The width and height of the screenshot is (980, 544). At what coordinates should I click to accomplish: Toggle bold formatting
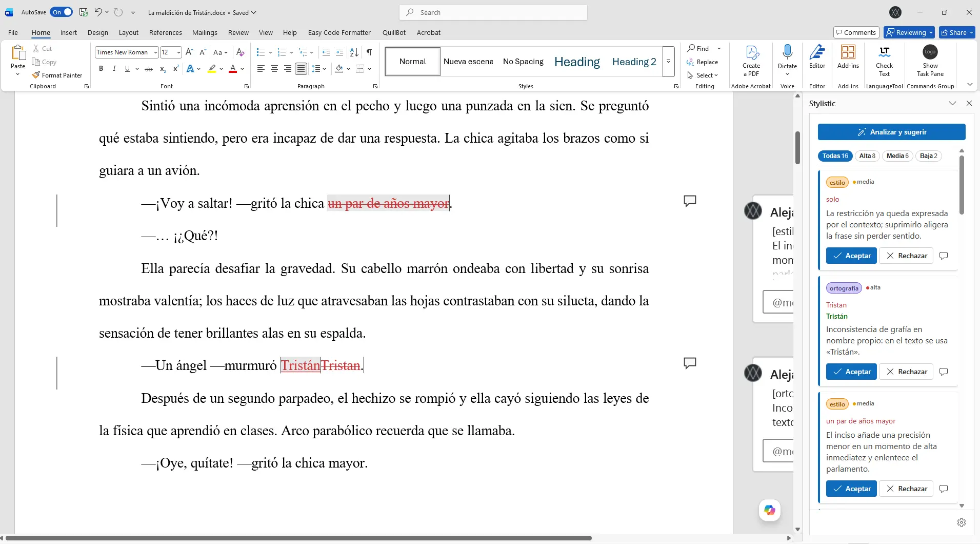[x=101, y=69]
